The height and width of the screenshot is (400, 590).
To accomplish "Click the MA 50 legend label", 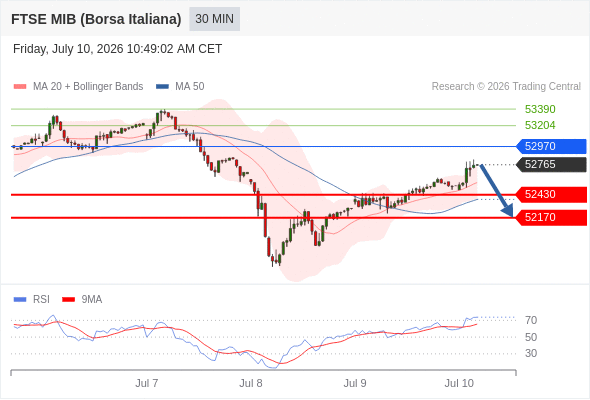I will (x=190, y=87).
